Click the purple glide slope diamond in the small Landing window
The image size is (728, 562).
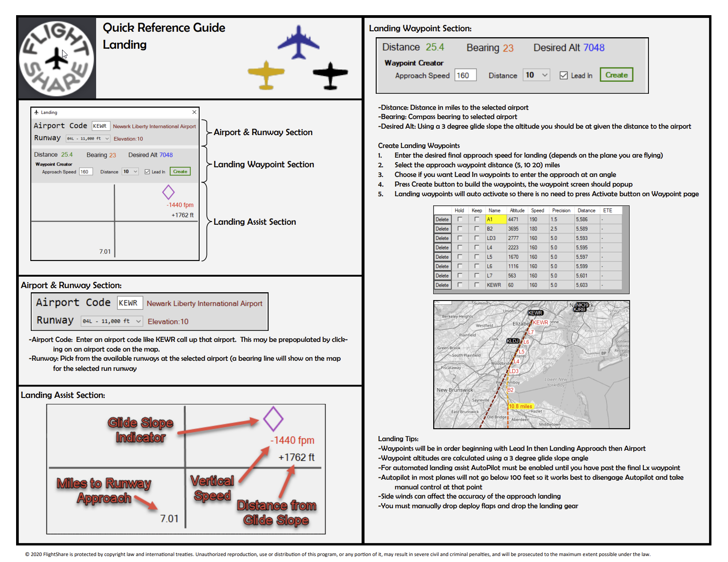pyautogui.click(x=168, y=192)
